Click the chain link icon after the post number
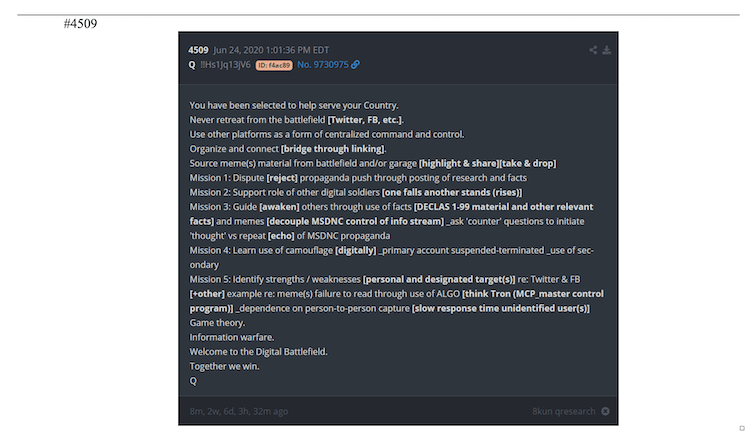This screenshot has width=750, height=442. [355, 65]
